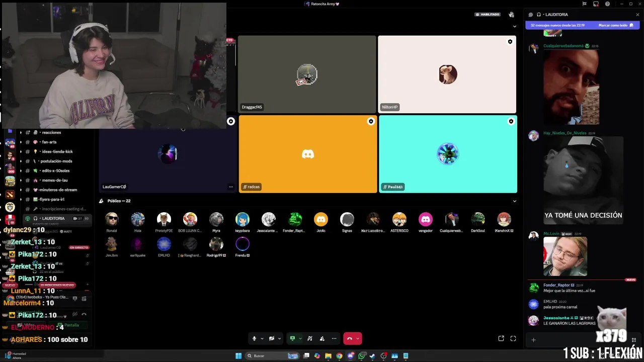The height and width of the screenshot is (362, 644).
Task: Pop out the call window
Action: [x=501, y=338]
